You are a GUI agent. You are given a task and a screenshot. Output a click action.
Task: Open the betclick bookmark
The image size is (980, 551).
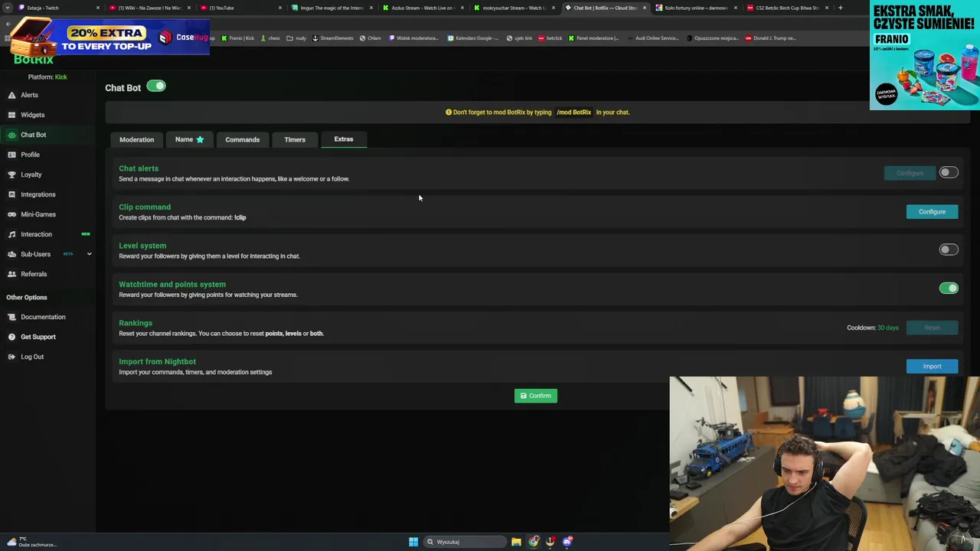550,38
